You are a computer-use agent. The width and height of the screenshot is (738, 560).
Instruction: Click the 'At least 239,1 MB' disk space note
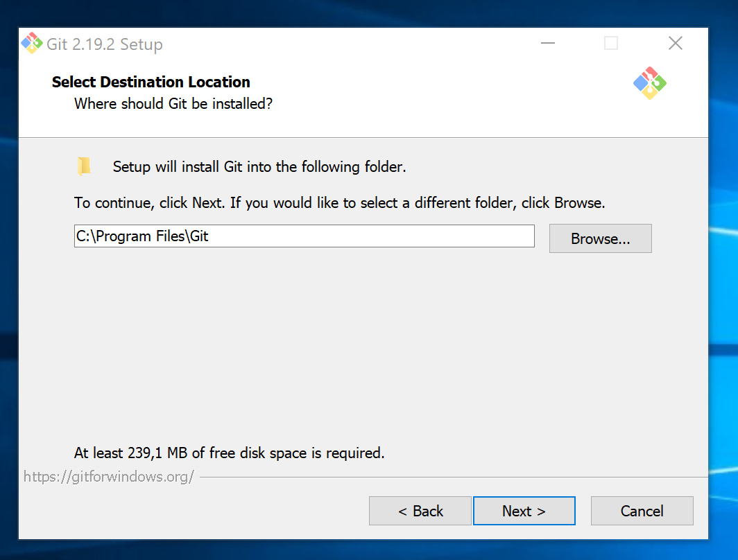[x=229, y=453]
